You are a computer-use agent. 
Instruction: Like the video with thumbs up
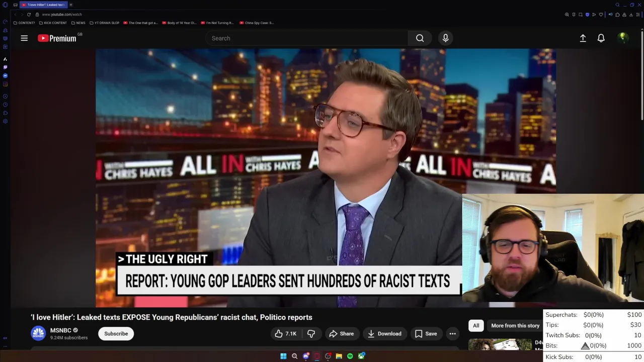coord(285,333)
